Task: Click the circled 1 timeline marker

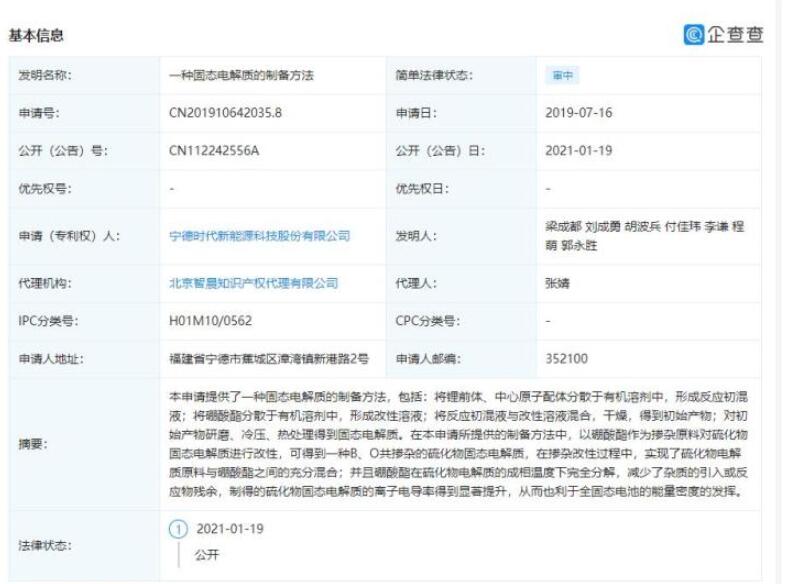Action: click(178, 529)
